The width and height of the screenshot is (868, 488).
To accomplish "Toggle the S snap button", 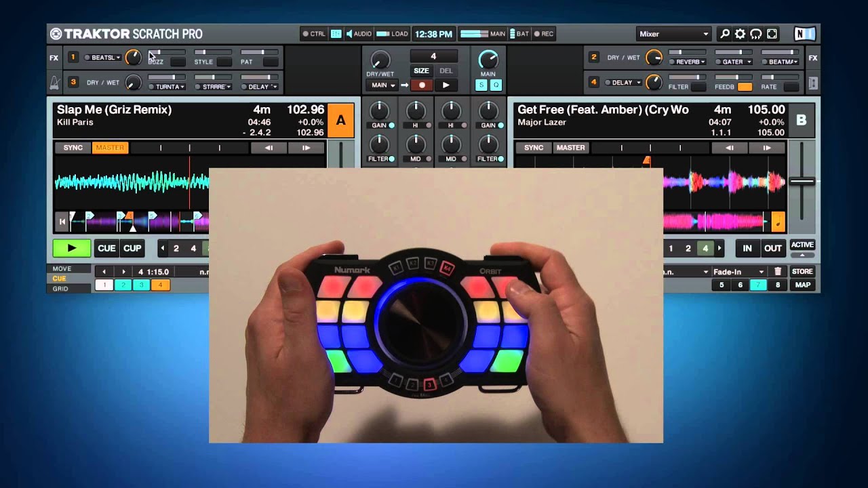I will pos(481,85).
